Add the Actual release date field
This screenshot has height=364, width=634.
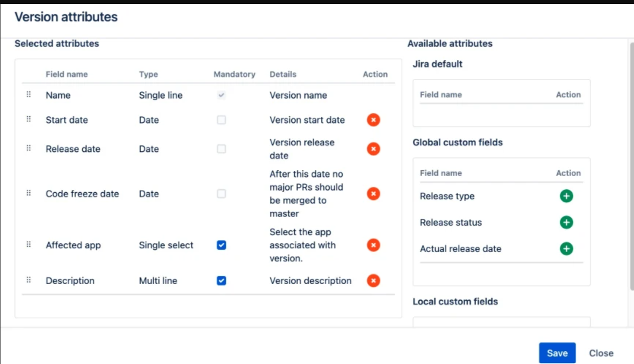[x=566, y=249]
